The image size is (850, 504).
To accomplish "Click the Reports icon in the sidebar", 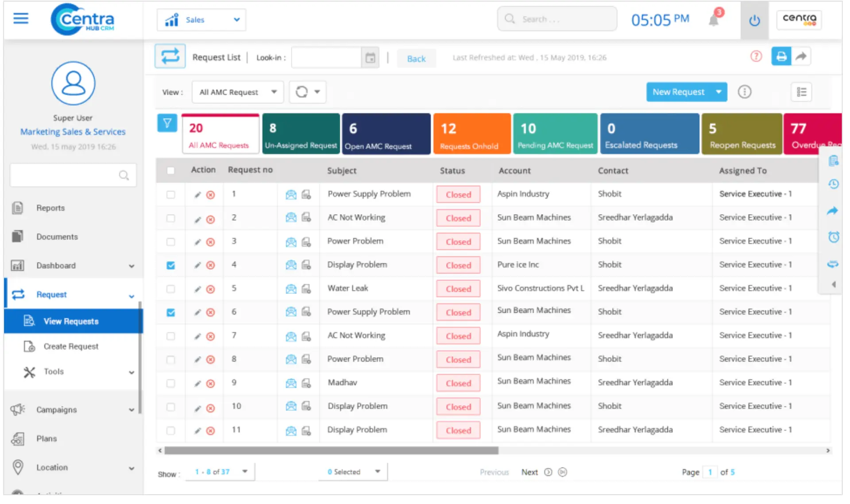I will click(x=18, y=208).
